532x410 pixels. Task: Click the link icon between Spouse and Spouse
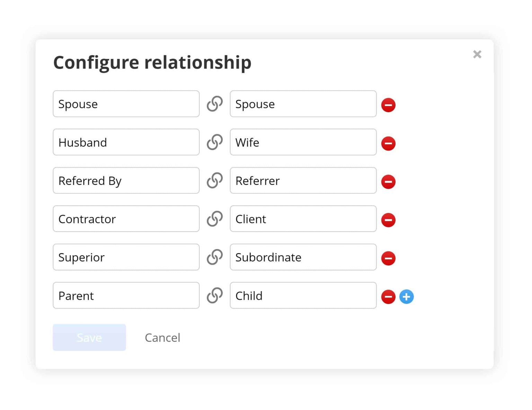[x=215, y=104]
